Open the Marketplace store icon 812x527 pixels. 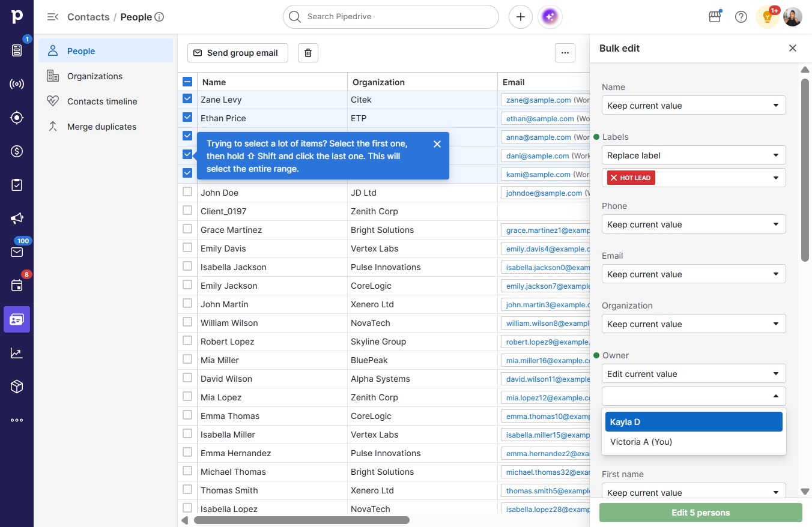tap(715, 17)
